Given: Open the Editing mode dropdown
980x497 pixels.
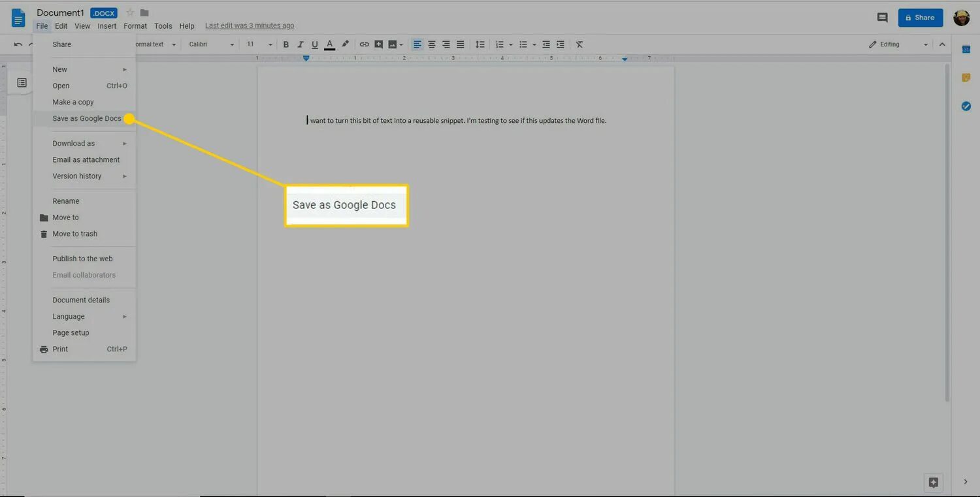Looking at the screenshot, I should coord(898,44).
